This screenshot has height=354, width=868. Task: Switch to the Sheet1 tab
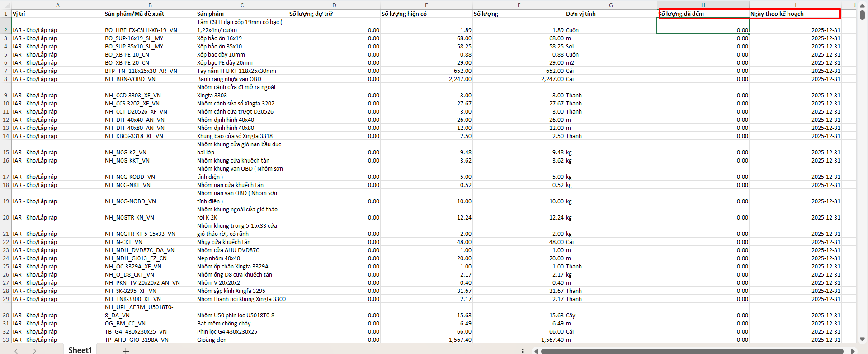tap(80, 350)
